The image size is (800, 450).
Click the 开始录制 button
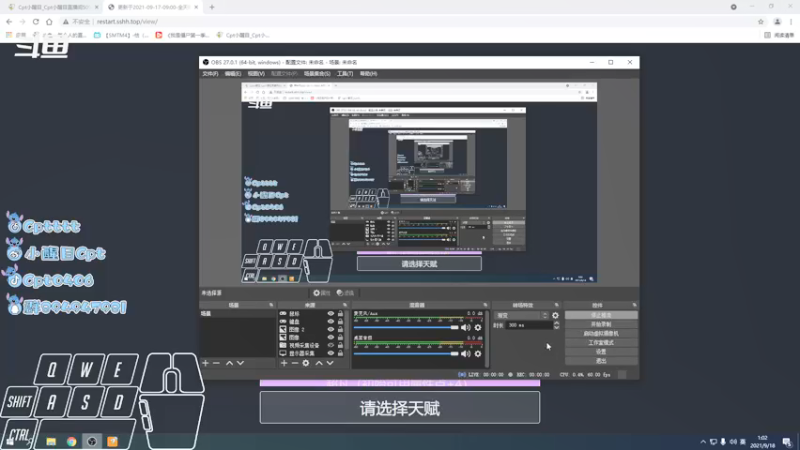[x=601, y=324]
